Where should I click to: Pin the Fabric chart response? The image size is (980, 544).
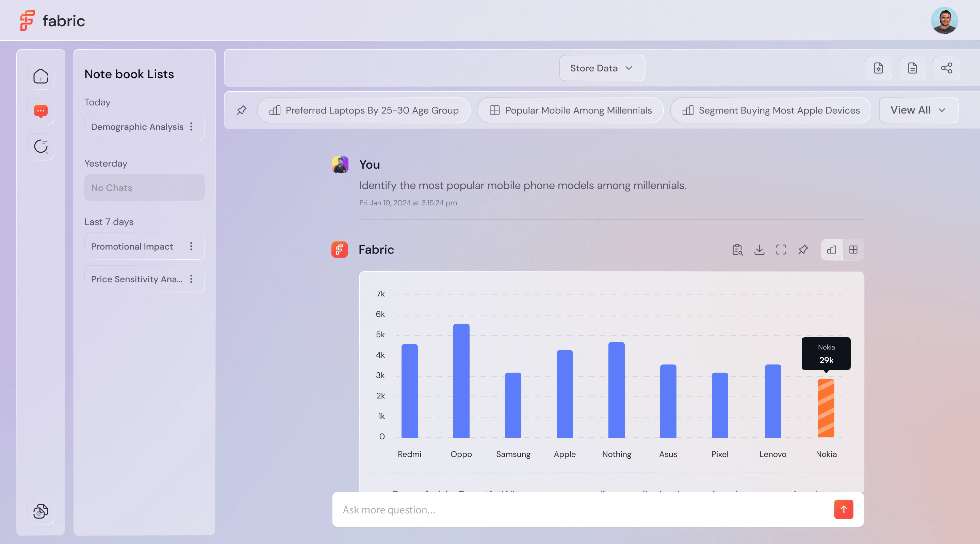[803, 250]
